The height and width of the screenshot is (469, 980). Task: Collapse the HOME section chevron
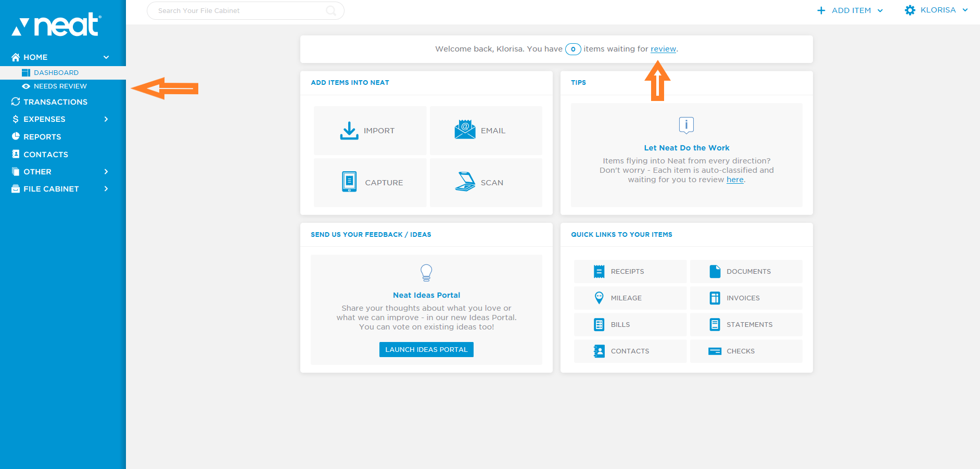click(x=106, y=57)
